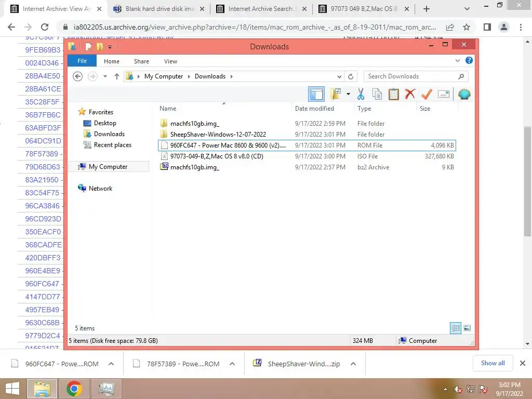Screen dimensions: 532x399
Task: Click the Paste clipboard icon
Action: 394,94
